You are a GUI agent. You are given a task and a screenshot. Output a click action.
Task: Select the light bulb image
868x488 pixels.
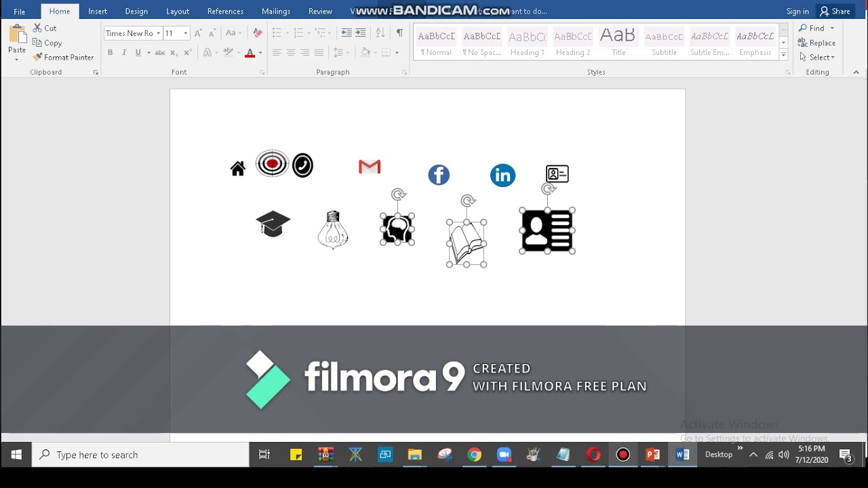pos(333,230)
